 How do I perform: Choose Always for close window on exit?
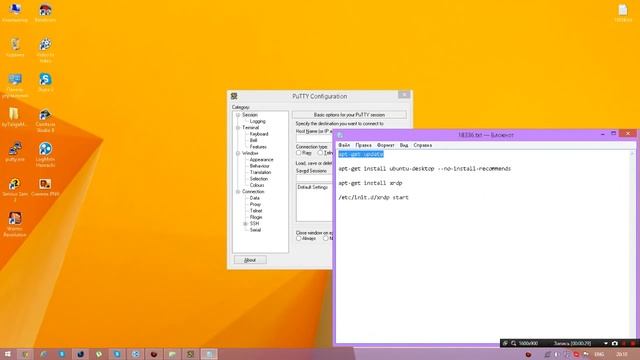(299, 238)
